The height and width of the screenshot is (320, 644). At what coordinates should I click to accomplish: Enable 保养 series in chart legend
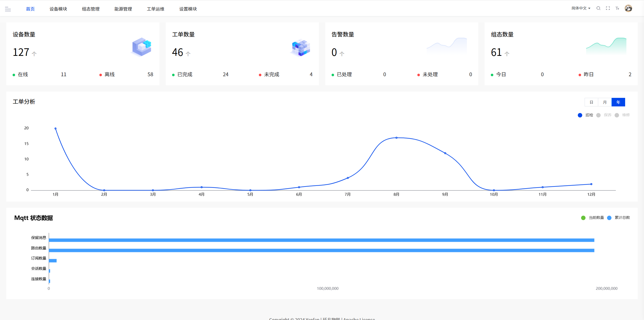point(598,115)
